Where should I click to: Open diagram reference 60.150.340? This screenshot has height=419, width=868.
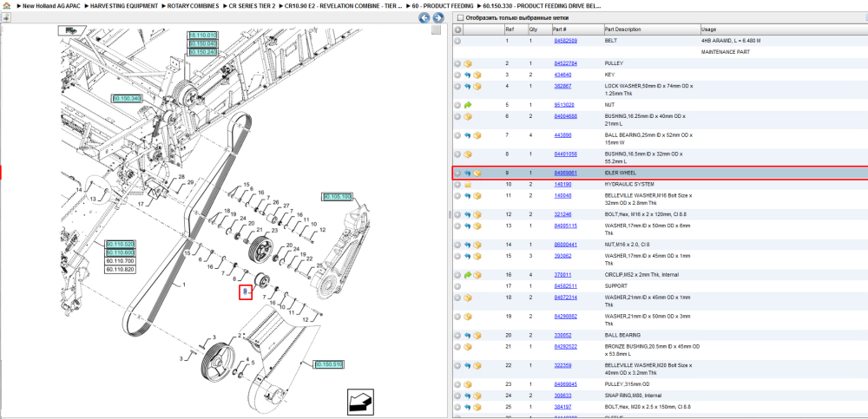tap(126, 98)
